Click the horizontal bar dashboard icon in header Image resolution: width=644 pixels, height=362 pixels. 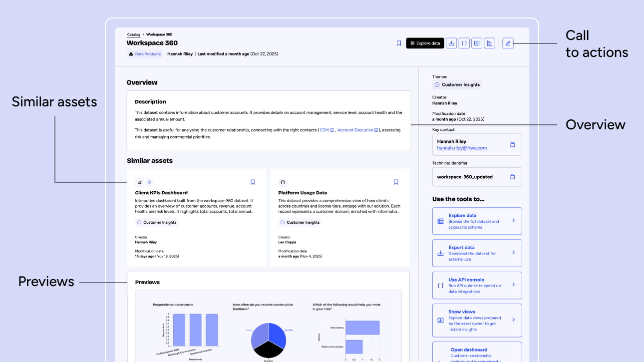490,43
